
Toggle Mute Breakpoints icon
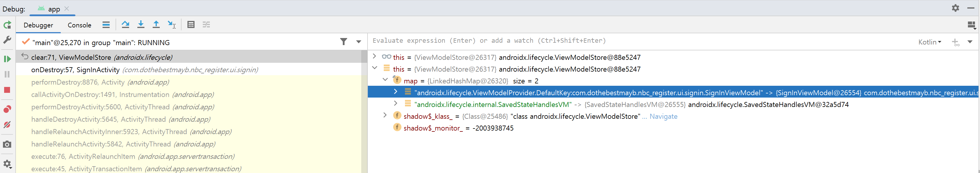click(7, 125)
